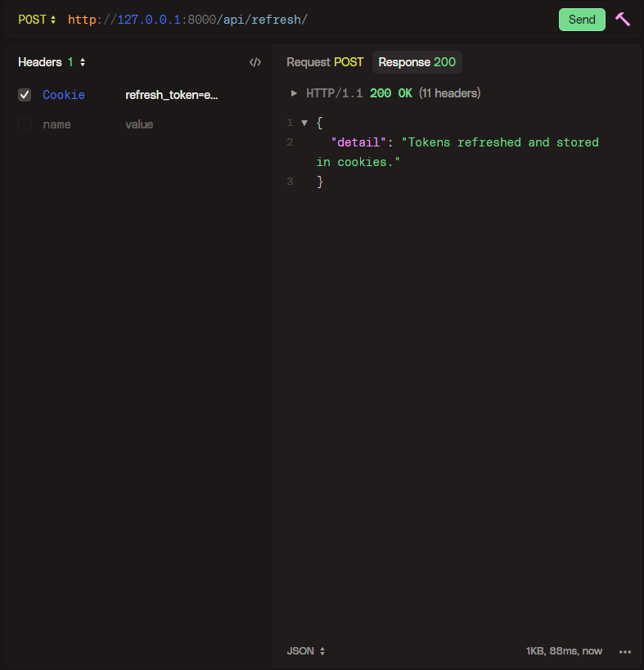Click the empty header name placeholder
Screen dimensions: 644x670
pyautogui.click(x=56, y=124)
